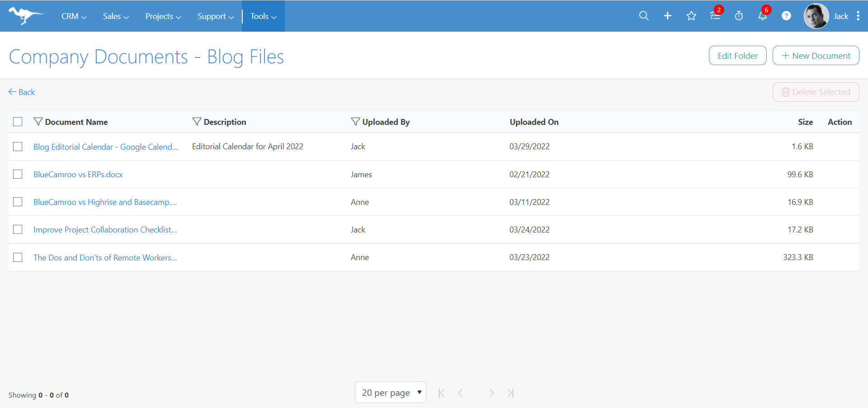This screenshot has height=408, width=868.
Task: Click the size value 99.6 KB
Action: (800, 174)
